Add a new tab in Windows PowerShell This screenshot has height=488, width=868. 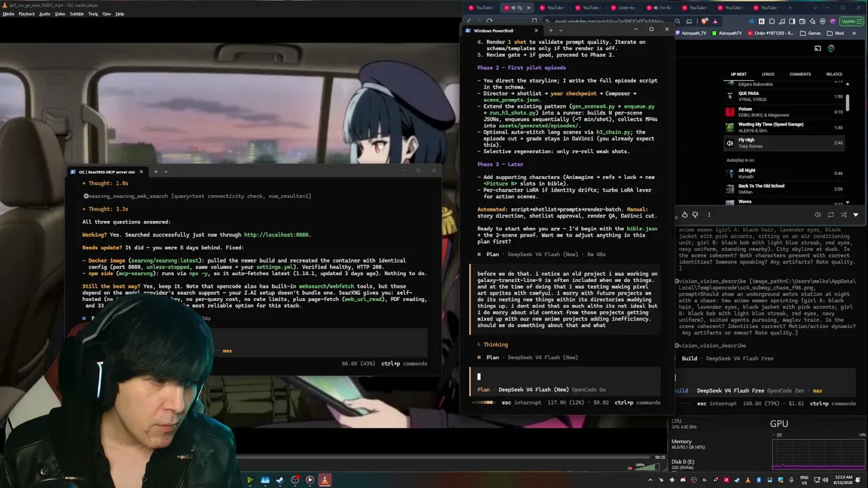tap(550, 30)
